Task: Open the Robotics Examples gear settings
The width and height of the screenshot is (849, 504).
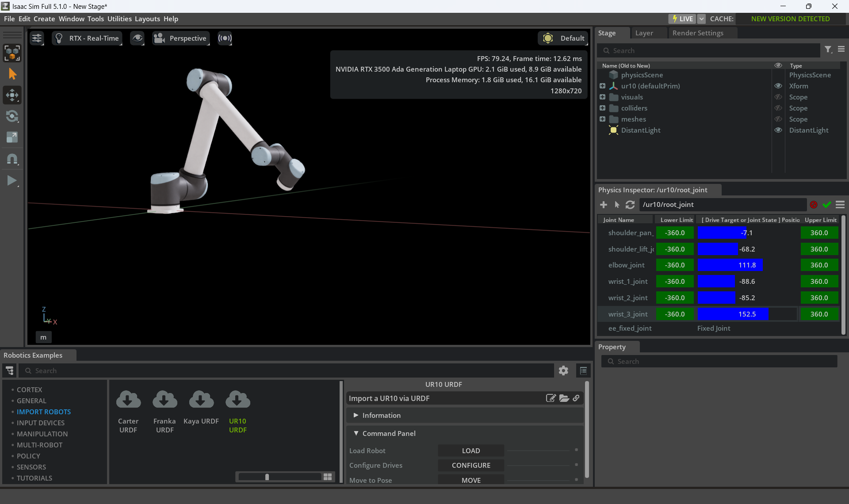Action: click(x=563, y=370)
